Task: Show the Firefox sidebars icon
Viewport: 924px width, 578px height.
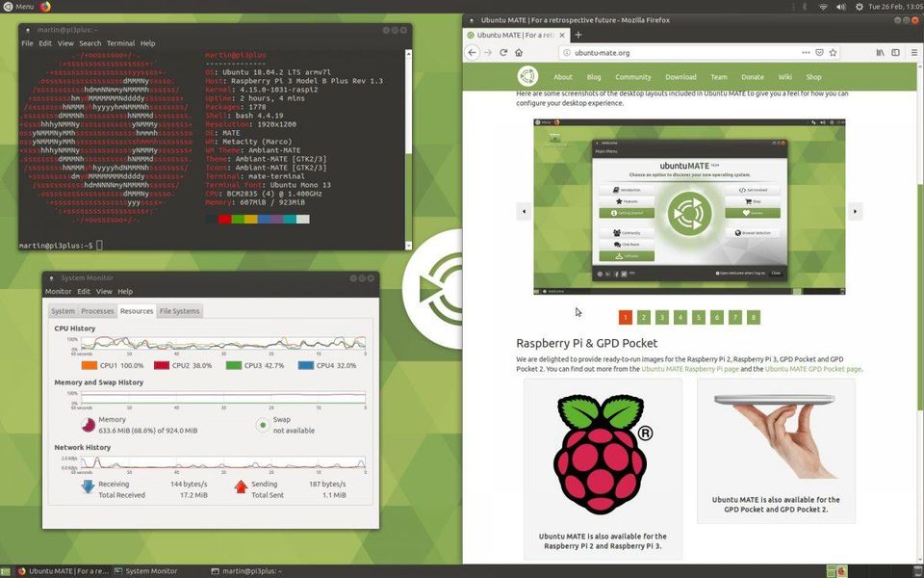Action: [895, 52]
